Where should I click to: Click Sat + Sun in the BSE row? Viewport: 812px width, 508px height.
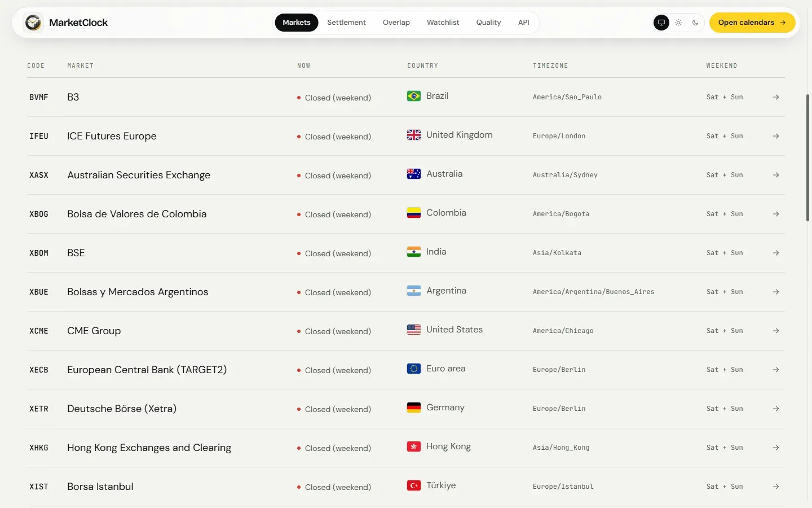point(725,253)
